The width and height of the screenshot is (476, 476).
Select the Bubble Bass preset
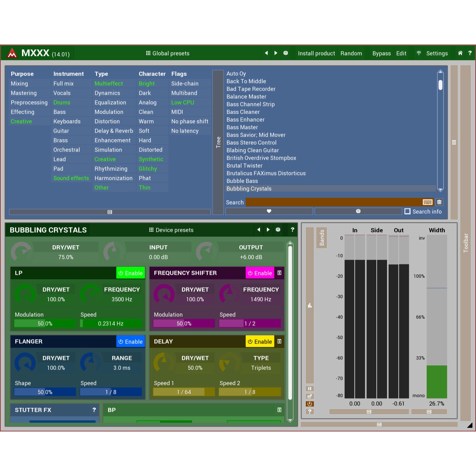click(331, 181)
